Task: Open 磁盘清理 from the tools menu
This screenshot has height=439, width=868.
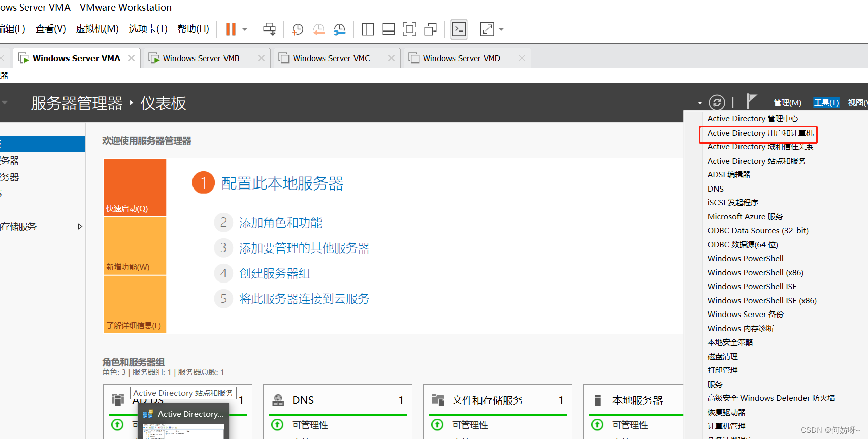Action: click(723, 357)
